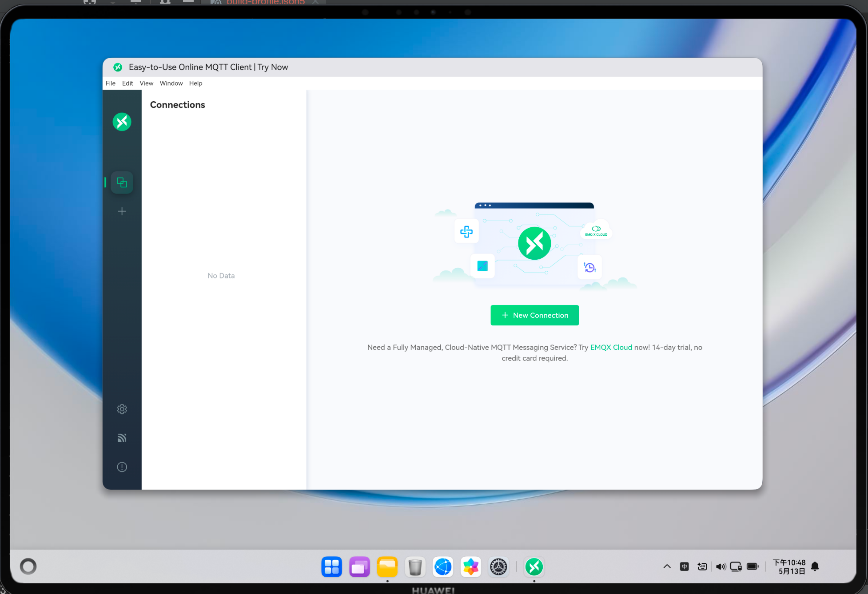
Task: Open the Connections page from the sidebar
Action: 122,182
